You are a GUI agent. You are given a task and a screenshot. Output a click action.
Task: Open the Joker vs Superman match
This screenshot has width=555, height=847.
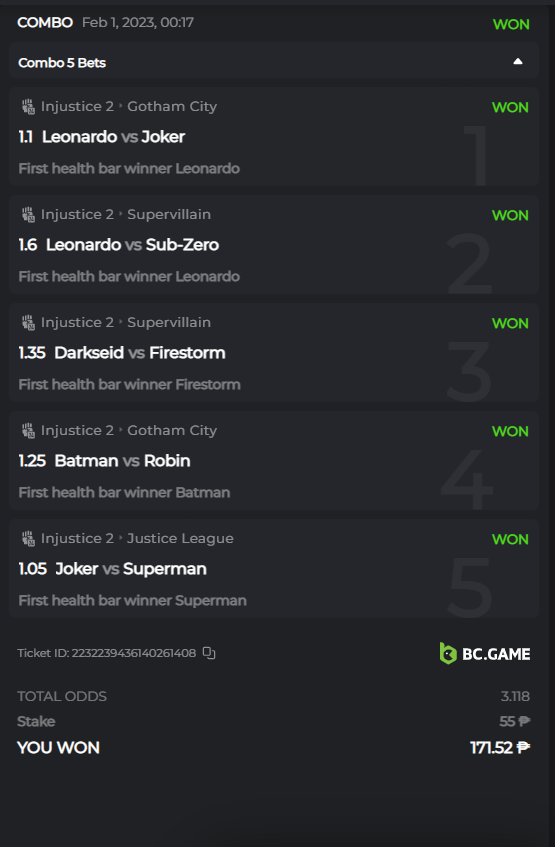(x=131, y=569)
